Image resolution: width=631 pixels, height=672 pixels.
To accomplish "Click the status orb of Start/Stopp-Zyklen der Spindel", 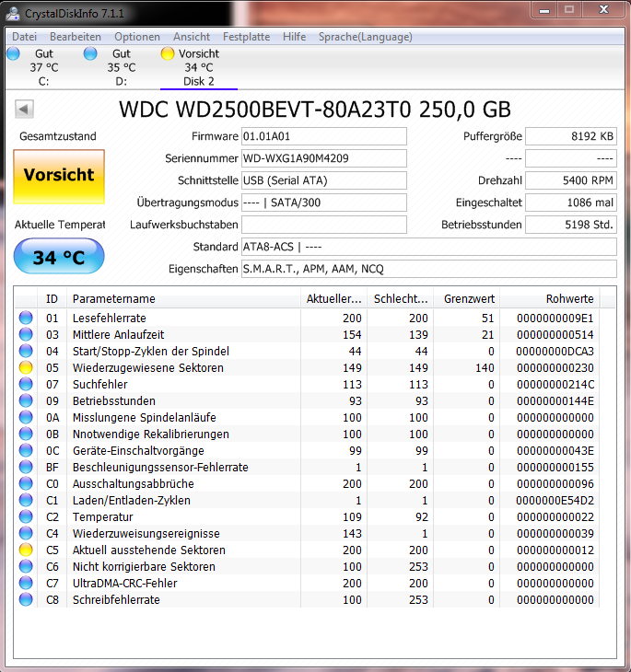I will pos(26,351).
